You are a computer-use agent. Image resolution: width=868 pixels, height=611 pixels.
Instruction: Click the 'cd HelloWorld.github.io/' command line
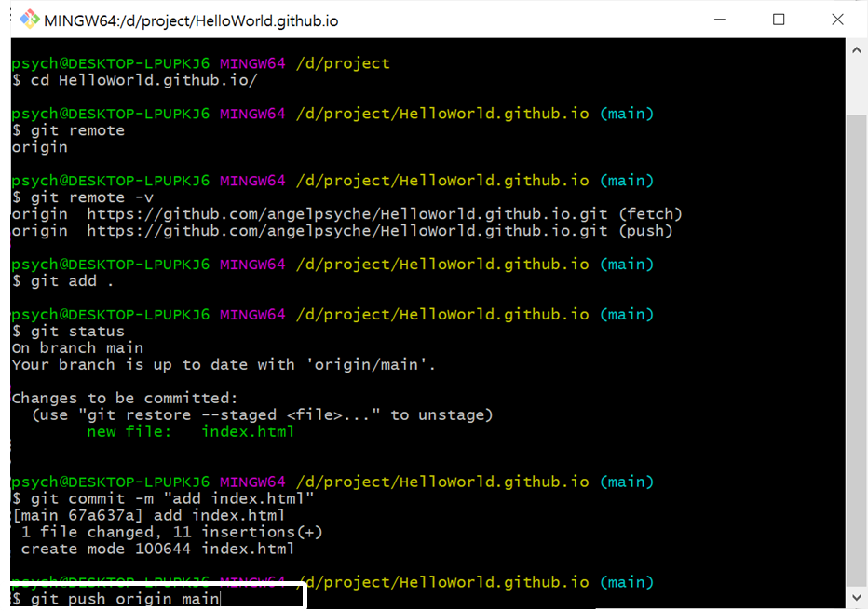(134, 80)
